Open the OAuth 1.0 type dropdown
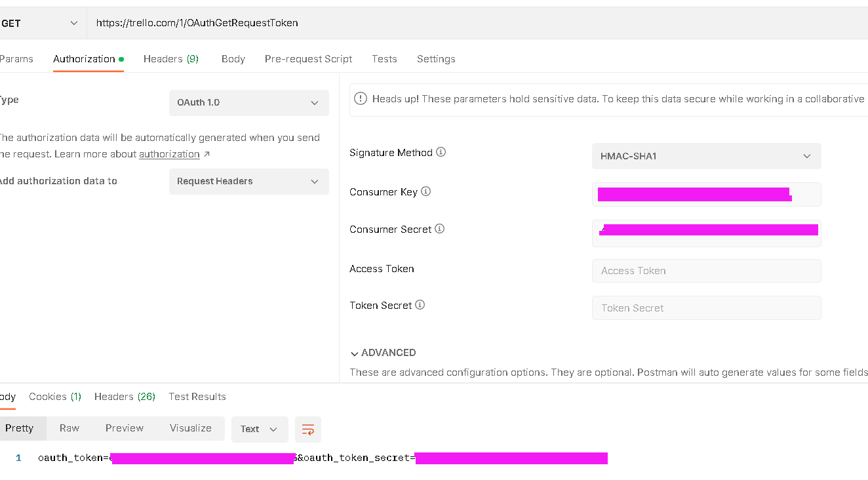 [249, 103]
